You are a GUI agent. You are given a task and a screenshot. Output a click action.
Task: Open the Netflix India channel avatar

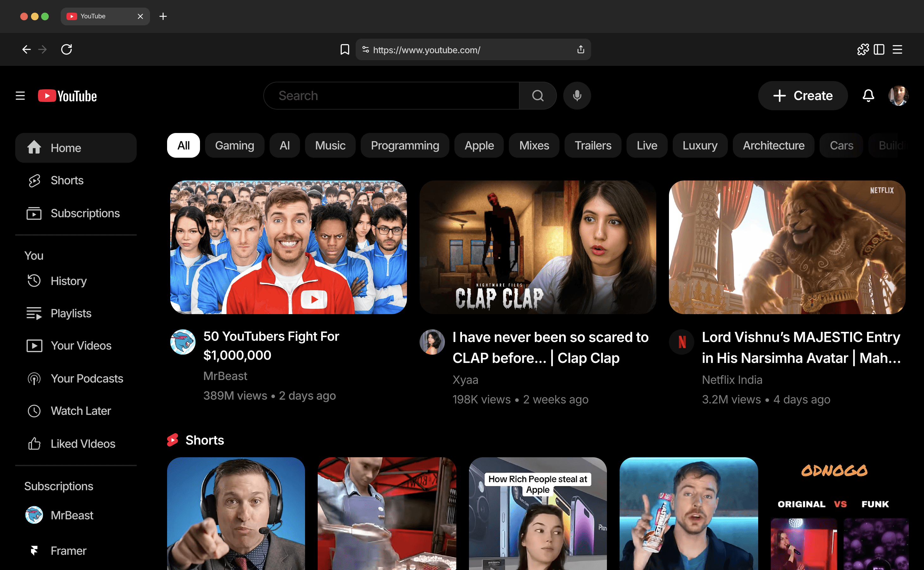[681, 342]
